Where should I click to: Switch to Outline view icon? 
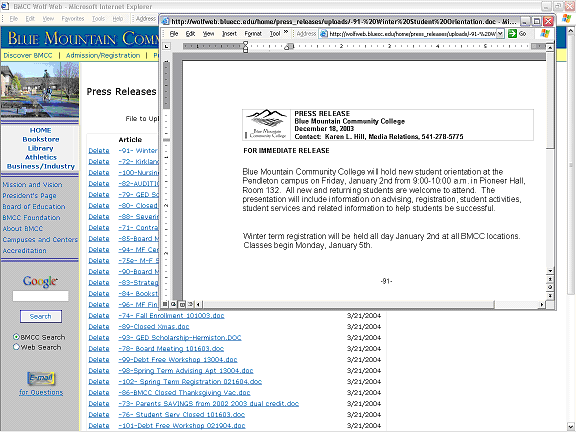190,304
